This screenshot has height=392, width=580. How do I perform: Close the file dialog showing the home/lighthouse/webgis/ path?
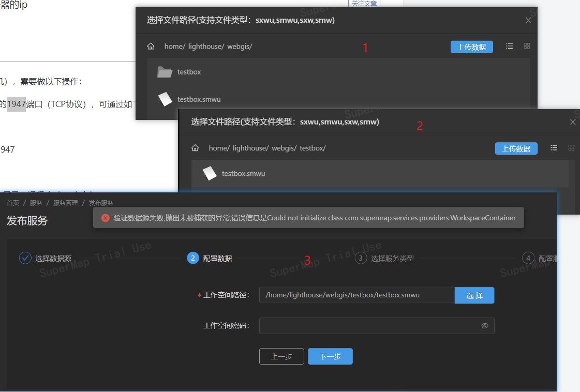click(x=528, y=20)
